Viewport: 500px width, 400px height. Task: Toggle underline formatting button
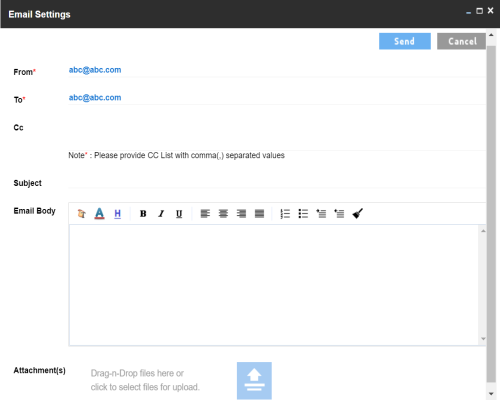[179, 214]
